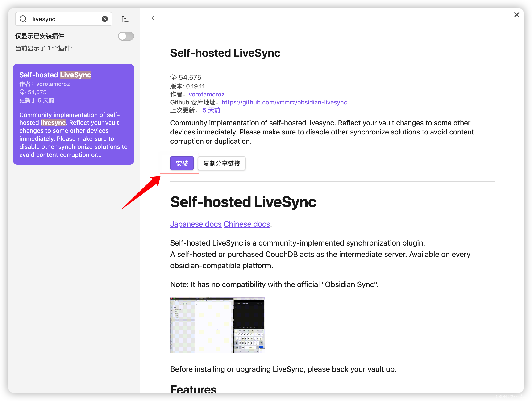Click download icon on plugin card
532x401 pixels.
[x=23, y=92]
